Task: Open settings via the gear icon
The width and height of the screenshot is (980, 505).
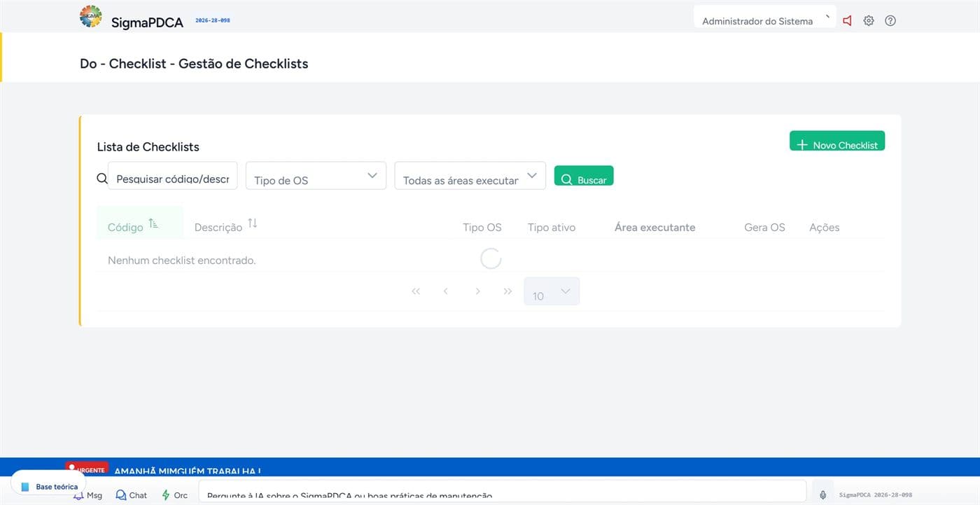Action: coord(869,21)
